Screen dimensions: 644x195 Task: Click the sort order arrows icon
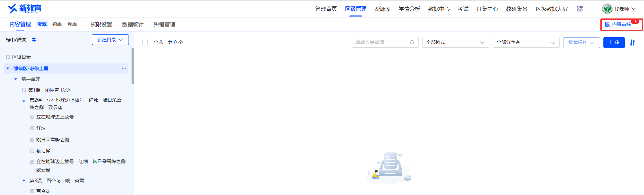coord(632,43)
